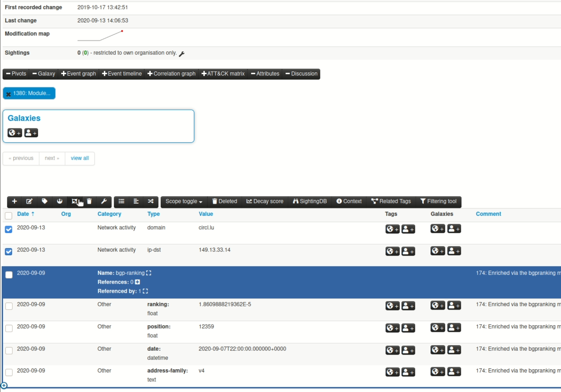Close the 1380: Module pivot tag
Viewport: 561px width, 392px height.
pyautogui.click(x=8, y=94)
